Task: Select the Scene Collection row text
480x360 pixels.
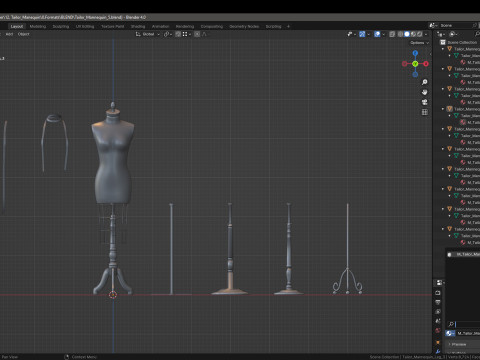Action: [x=462, y=42]
